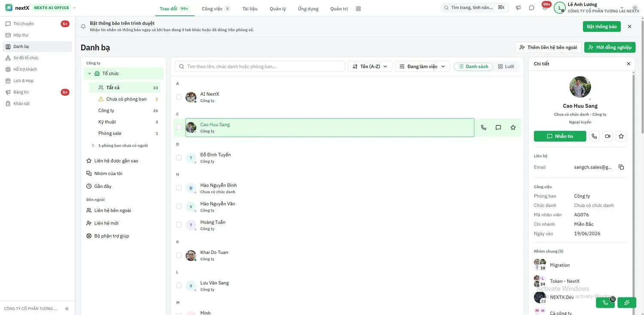This screenshot has width=644, height=315.
Task: Go to the Ứng dụng tab
Action: click(308, 9)
